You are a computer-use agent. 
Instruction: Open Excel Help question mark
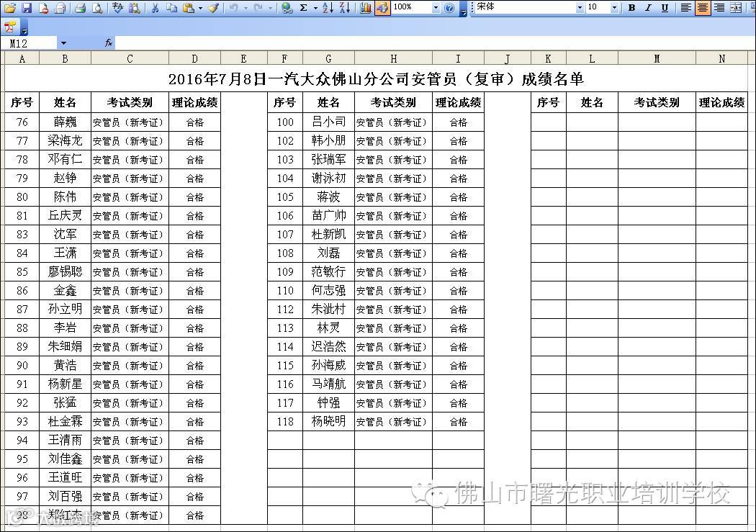(x=449, y=8)
